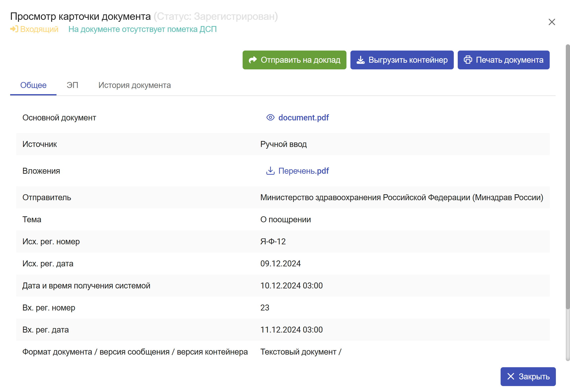Select the subject value О поощрении

285,220
